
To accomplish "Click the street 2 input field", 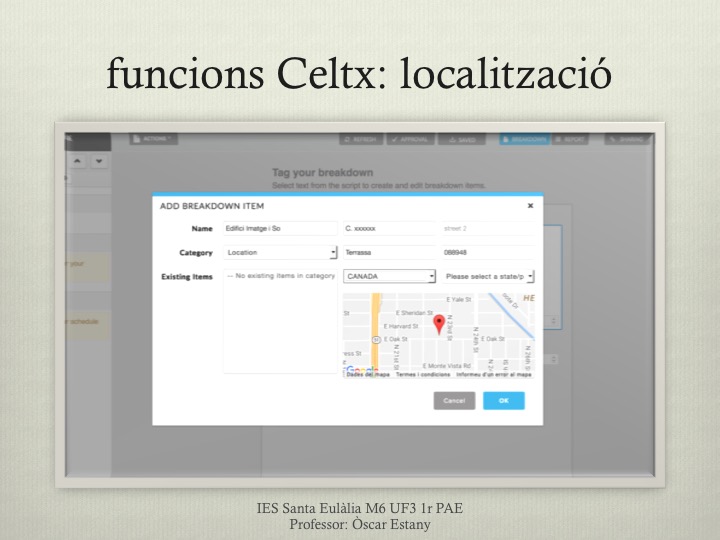I will coord(489,229).
